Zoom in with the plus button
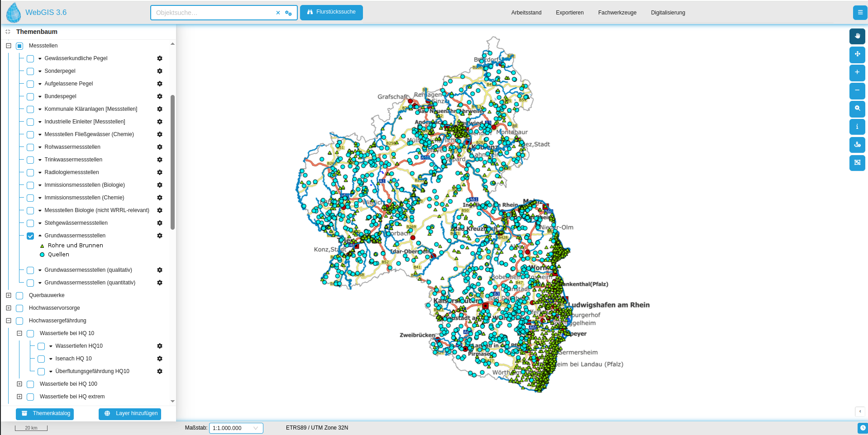 (857, 72)
